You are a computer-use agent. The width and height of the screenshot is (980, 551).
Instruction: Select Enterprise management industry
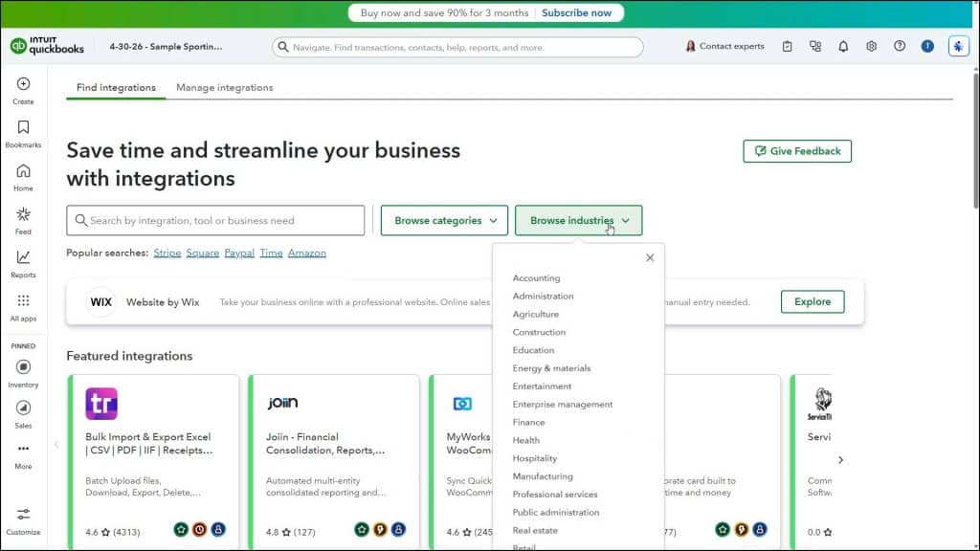(563, 405)
